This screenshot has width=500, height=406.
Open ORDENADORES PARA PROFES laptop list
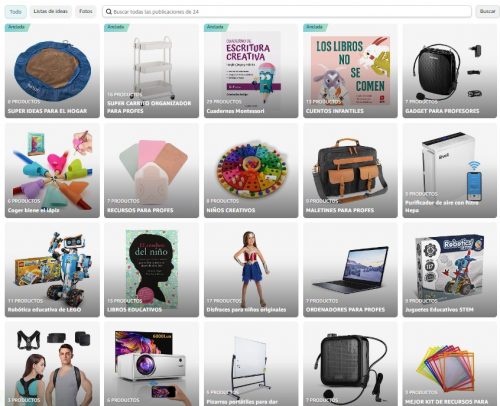(350, 270)
